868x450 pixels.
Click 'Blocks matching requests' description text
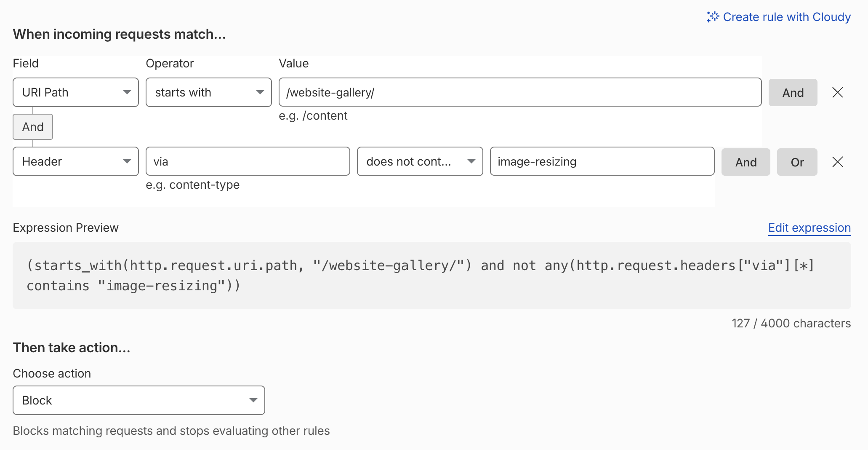pyautogui.click(x=171, y=431)
